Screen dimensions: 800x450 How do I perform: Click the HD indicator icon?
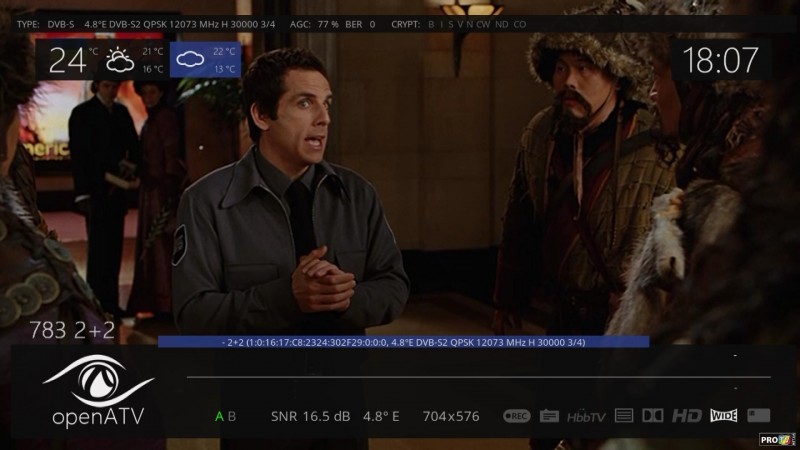click(x=686, y=416)
